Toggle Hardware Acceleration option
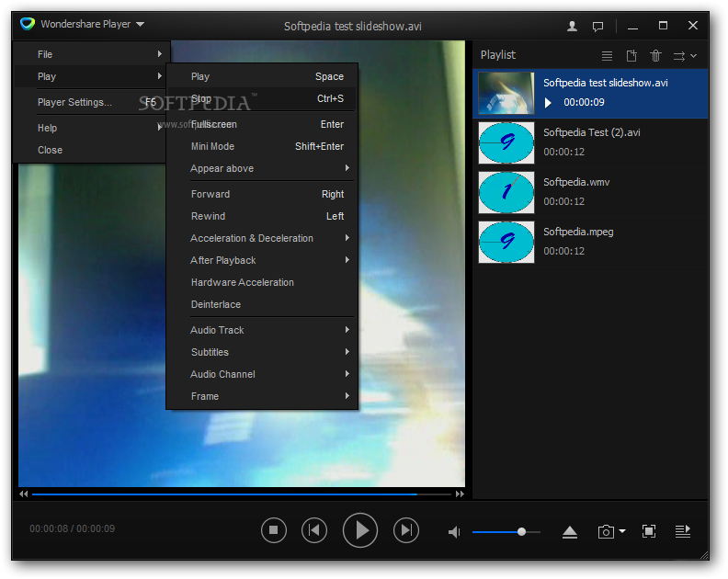 point(262,282)
